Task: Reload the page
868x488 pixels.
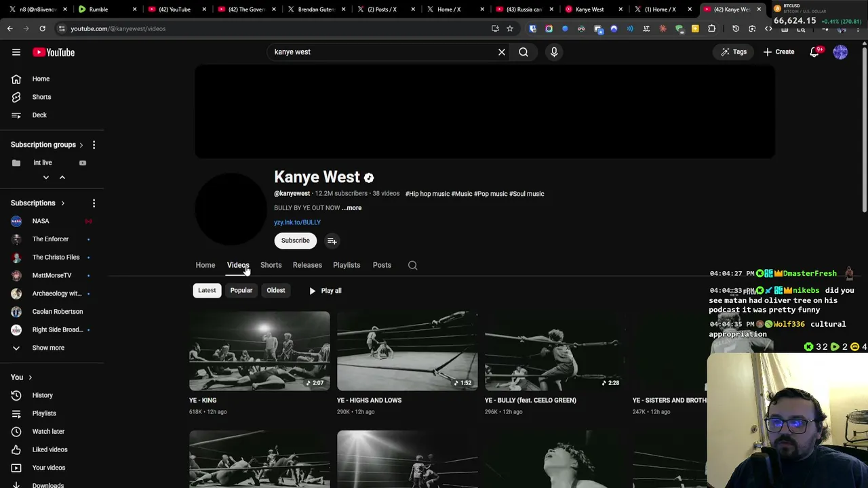Action: [42, 28]
